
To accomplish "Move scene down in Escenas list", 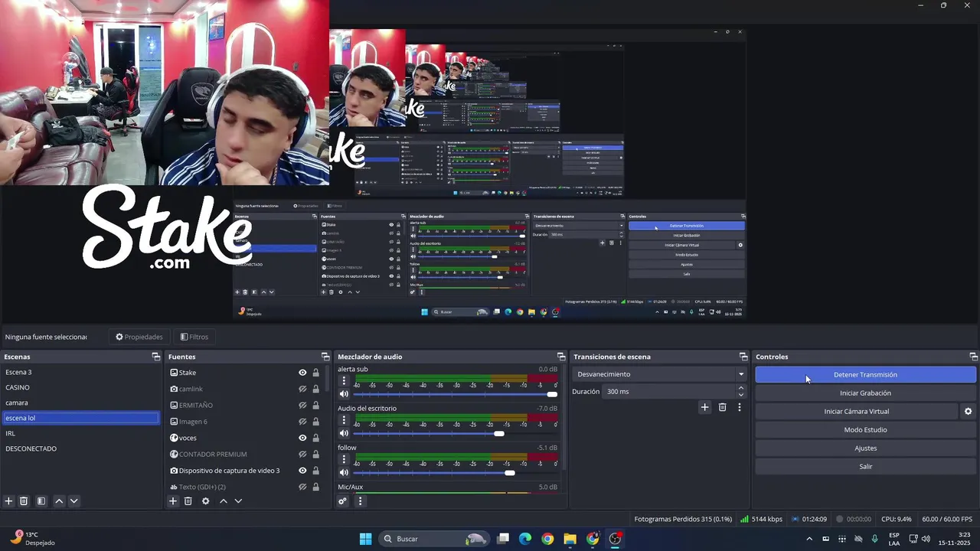I will 74,501.
